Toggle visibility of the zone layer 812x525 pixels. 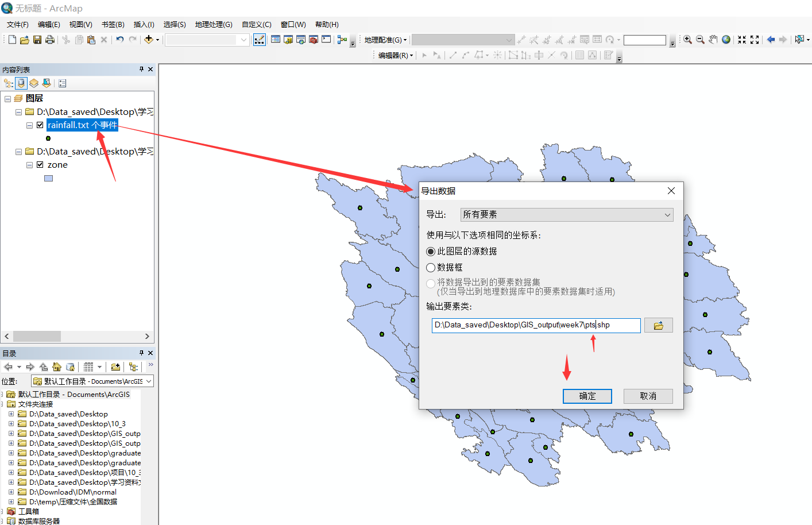click(x=40, y=164)
